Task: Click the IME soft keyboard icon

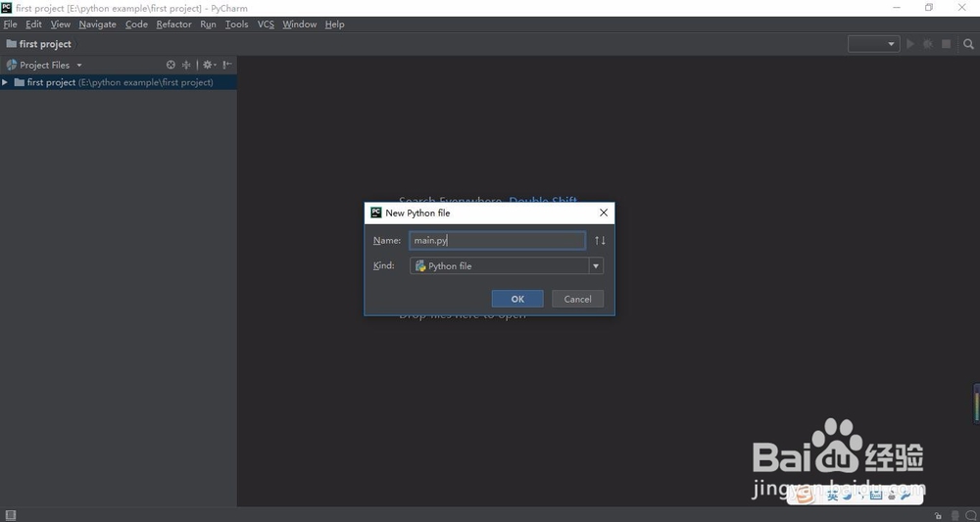Action: pos(875,496)
